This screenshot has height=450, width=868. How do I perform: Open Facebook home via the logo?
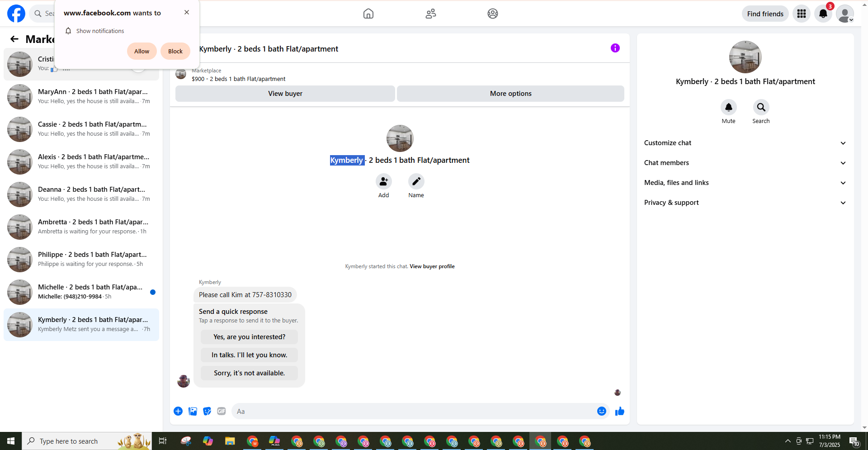[16, 14]
